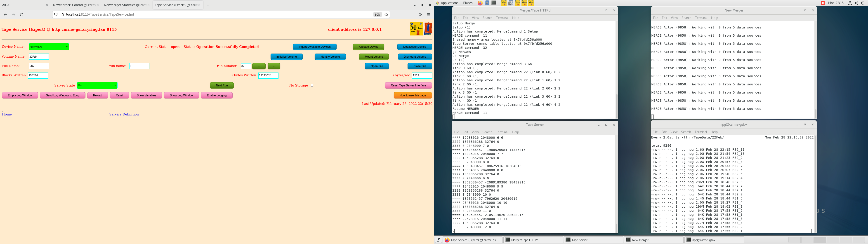Click the Identify Volume button
The height and width of the screenshot is (244, 868).
(330, 57)
